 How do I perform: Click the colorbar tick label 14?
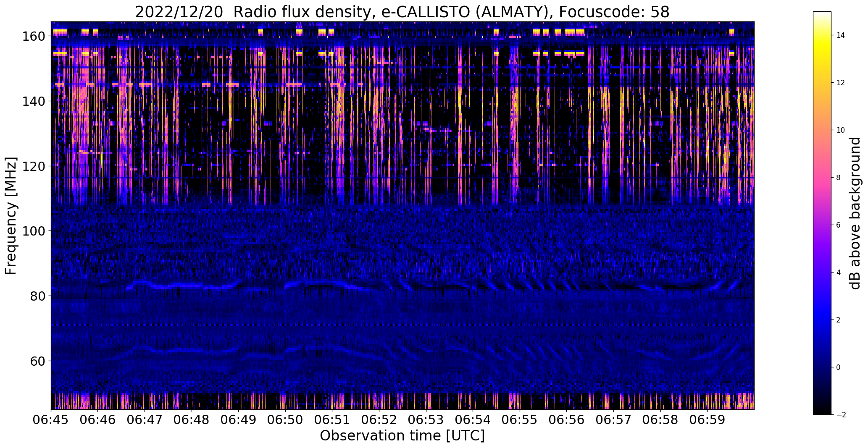coord(841,35)
